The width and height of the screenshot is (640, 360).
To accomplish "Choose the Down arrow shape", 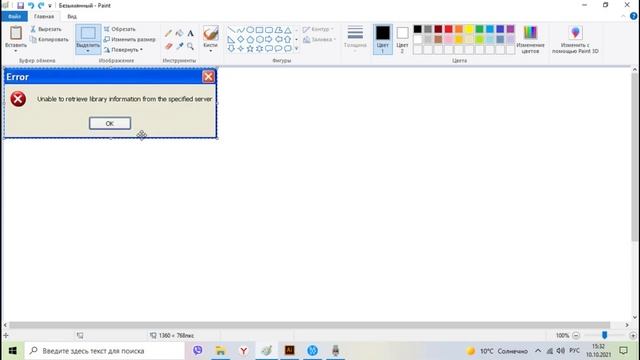I will pyautogui.click(x=231, y=49).
